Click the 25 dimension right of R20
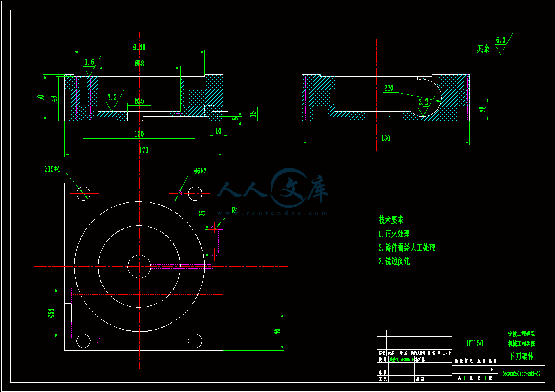Image resolution: width=555 pixels, height=392 pixels. (483, 109)
